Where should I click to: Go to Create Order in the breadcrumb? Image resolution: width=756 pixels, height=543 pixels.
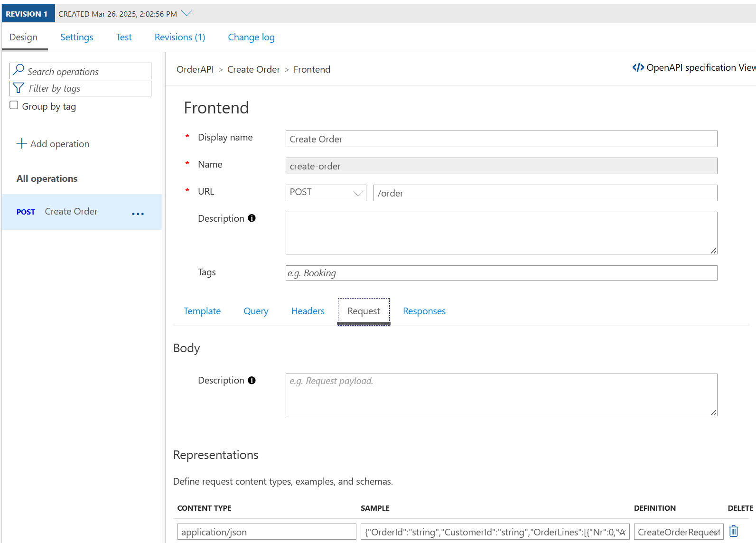tap(253, 69)
